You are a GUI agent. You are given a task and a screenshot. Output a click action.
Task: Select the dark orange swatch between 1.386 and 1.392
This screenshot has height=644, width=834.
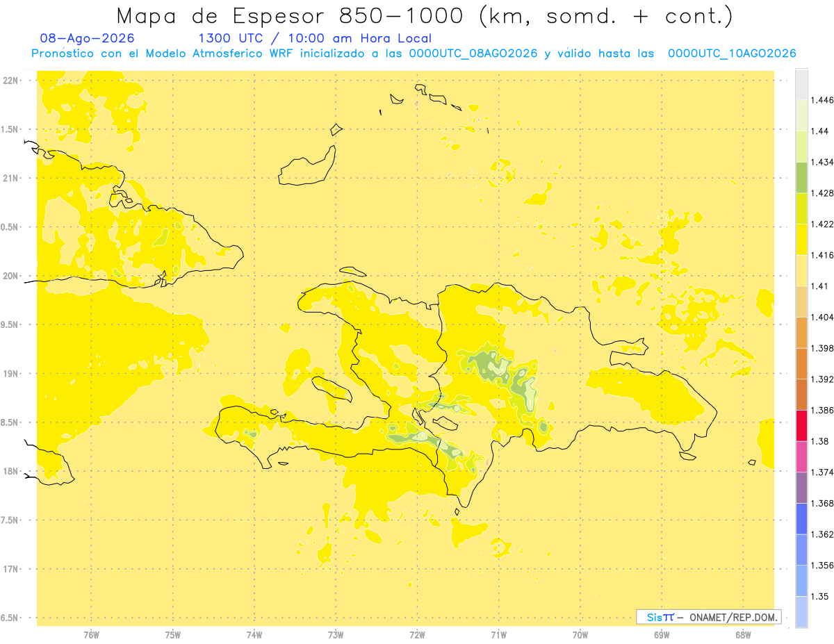pos(801,394)
